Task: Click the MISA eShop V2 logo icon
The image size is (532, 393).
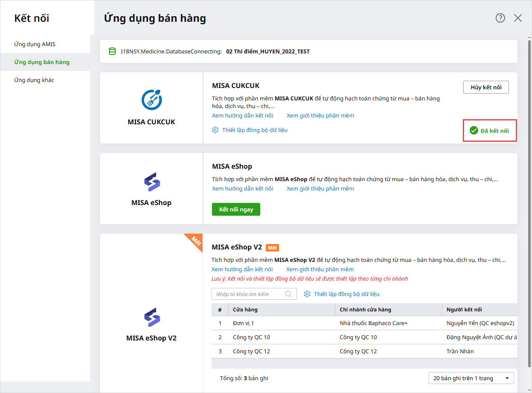Action: point(152,317)
